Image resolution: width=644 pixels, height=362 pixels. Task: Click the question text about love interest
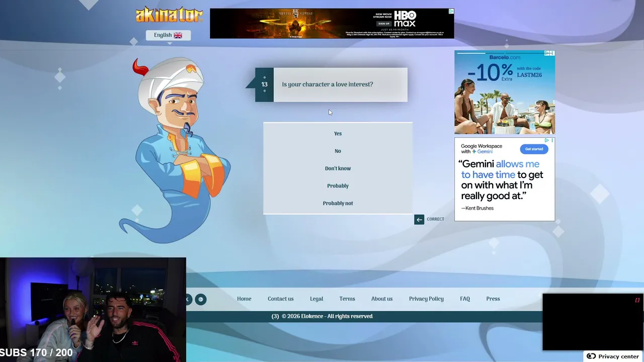point(328,84)
